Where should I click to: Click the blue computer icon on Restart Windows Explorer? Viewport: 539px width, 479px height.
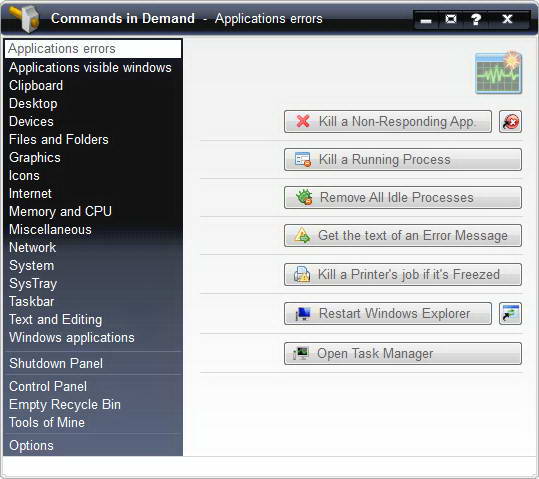coord(303,314)
